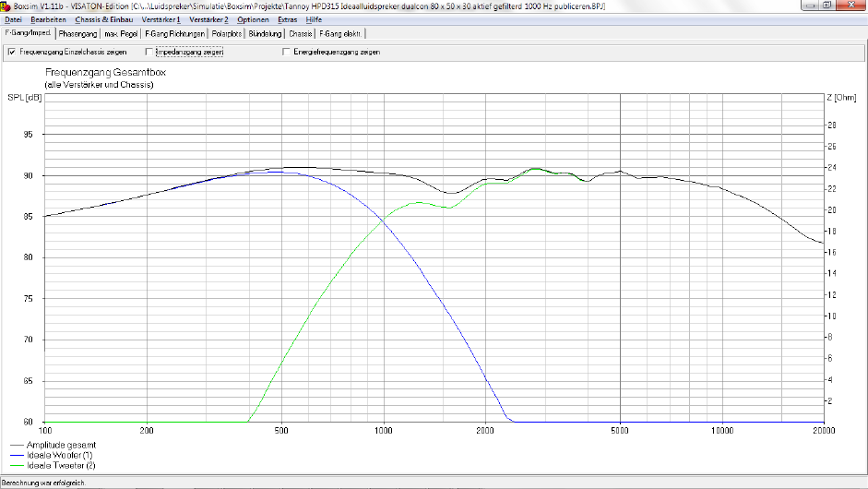Open the Verstärker 2 menu
Viewport: 868px width, 489px height.
tap(208, 19)
